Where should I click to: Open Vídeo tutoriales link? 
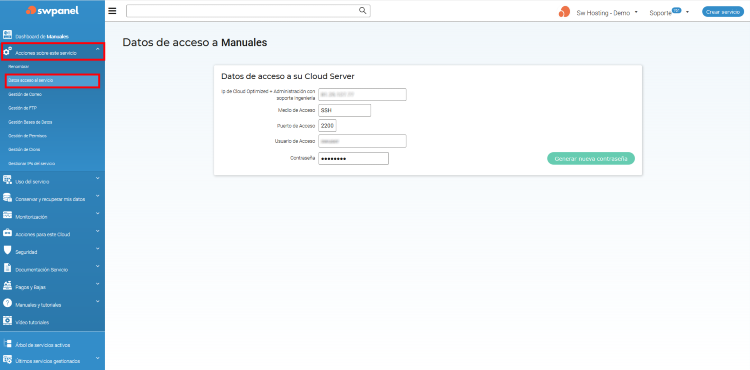32,323
